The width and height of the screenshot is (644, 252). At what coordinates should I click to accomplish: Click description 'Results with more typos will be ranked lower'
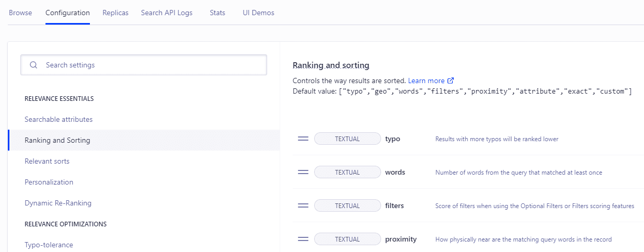497,139
